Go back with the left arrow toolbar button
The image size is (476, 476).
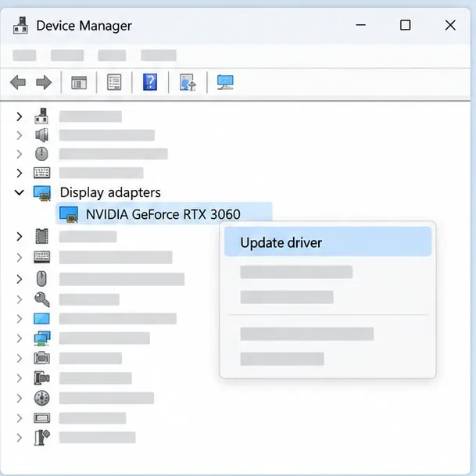click(x=18, y=83)
